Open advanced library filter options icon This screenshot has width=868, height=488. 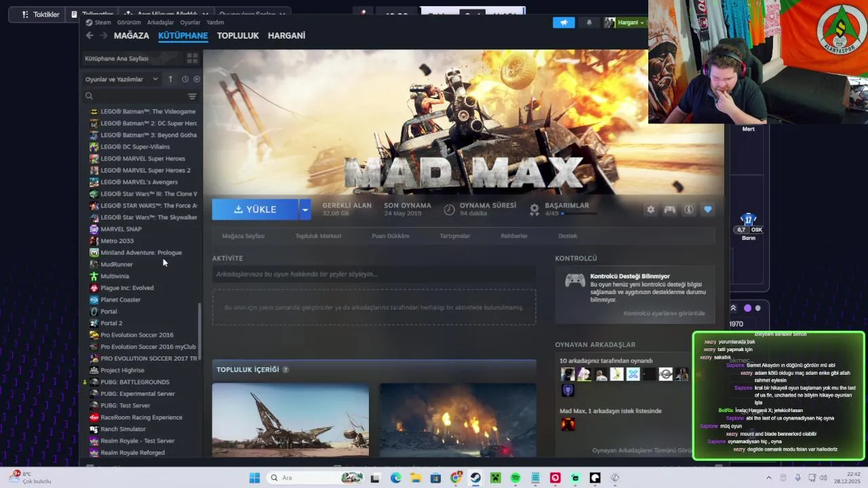click(192, 96)
